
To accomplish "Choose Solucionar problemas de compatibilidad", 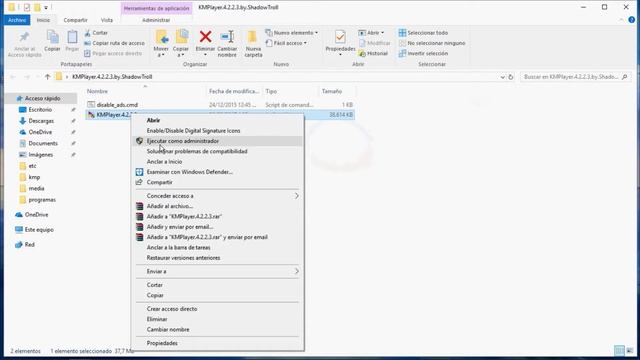I will [x=218, y=151].
